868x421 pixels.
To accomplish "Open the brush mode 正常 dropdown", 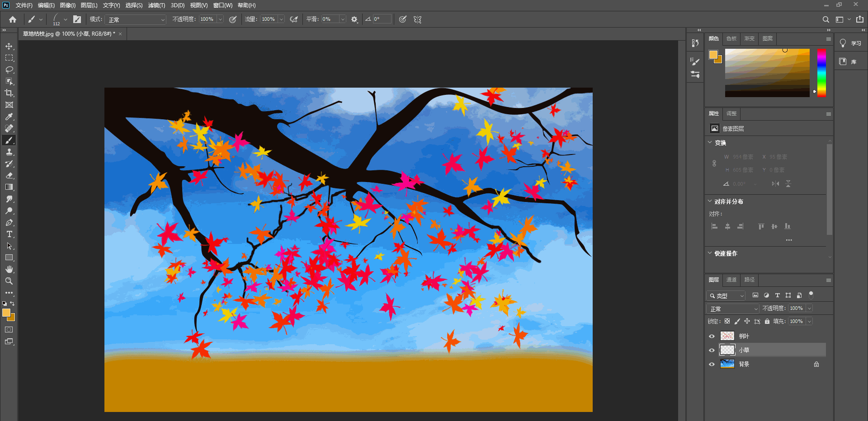I will (x=136, y=19).
